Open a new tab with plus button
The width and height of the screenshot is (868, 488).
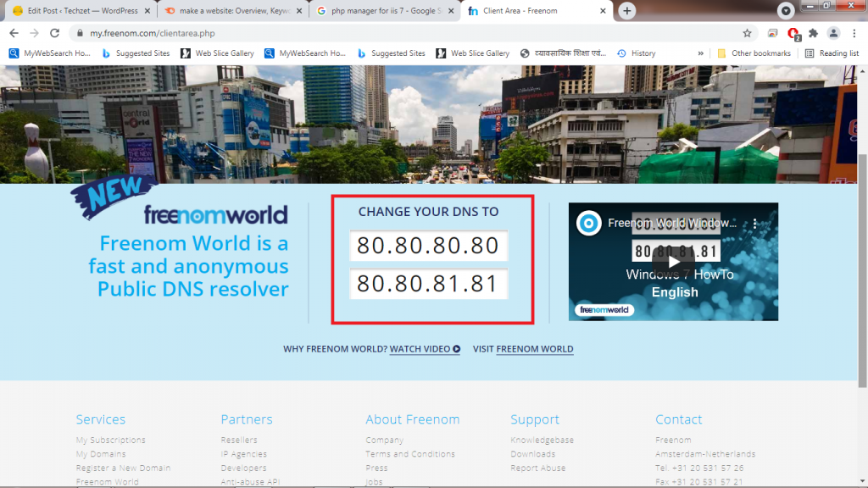pyautogui.click(x=626, y=10)
